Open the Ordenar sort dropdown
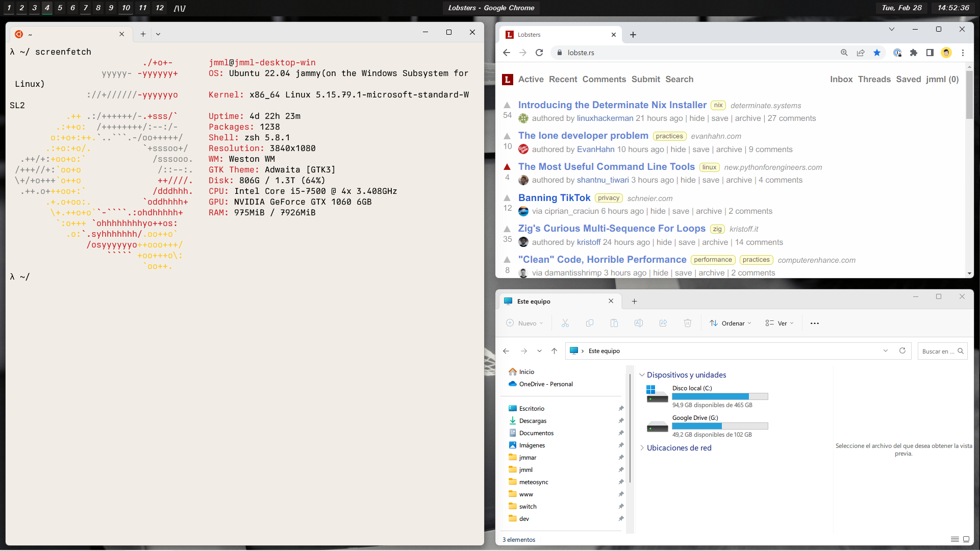Image resolution: width=980 pixels, height=551 pixels. point(731,323)
